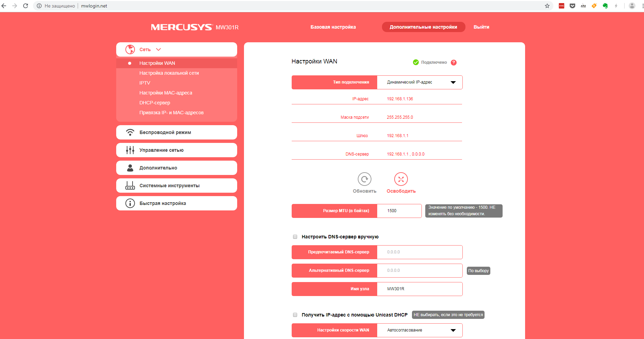The image size is (644, 339).
Task: Click the Имя узла input field
Action: [420, 289]
